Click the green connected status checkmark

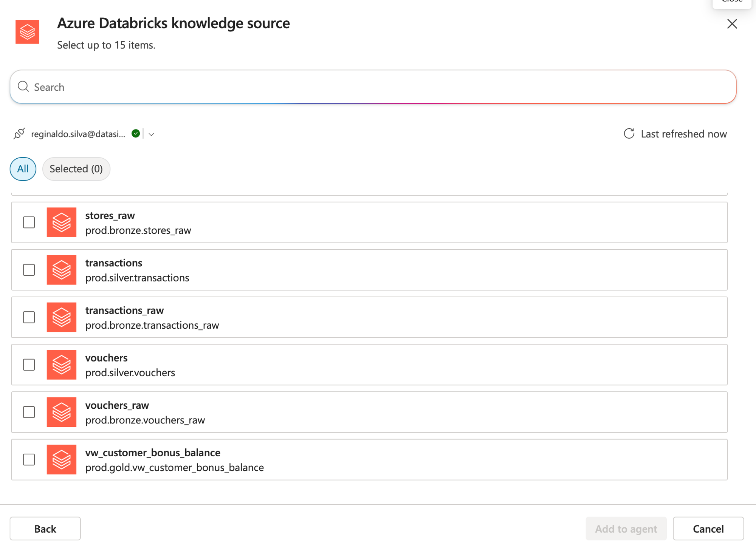coord(136,133)
